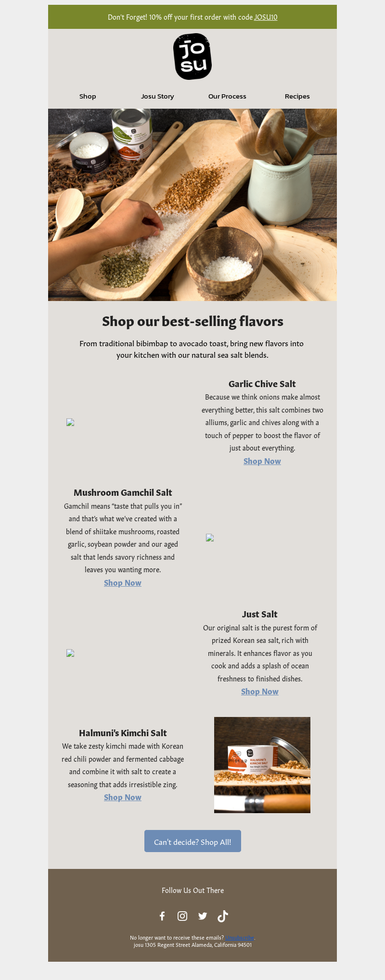Click the broken image beside Just Salt
Image resolution: width=385 pixels, height=980 pixels.
[x=70, y=653]
